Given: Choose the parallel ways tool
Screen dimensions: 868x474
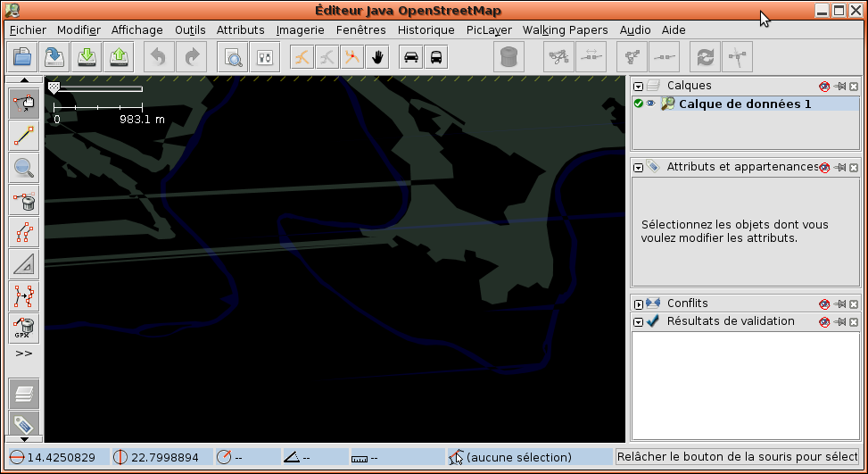Looking at the screenshot, I should point(24,233).
